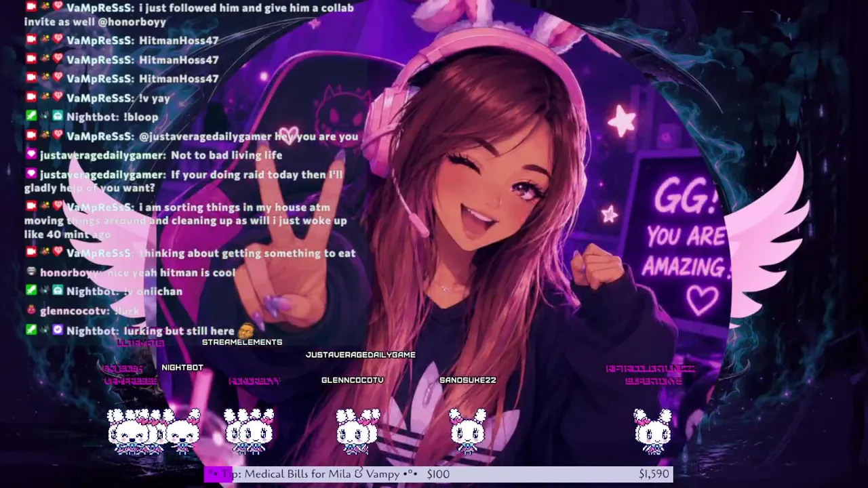Click "Medical Bills for Mila & Vampy" tip goal
The image size is (868, 488).
pos(322,474)
